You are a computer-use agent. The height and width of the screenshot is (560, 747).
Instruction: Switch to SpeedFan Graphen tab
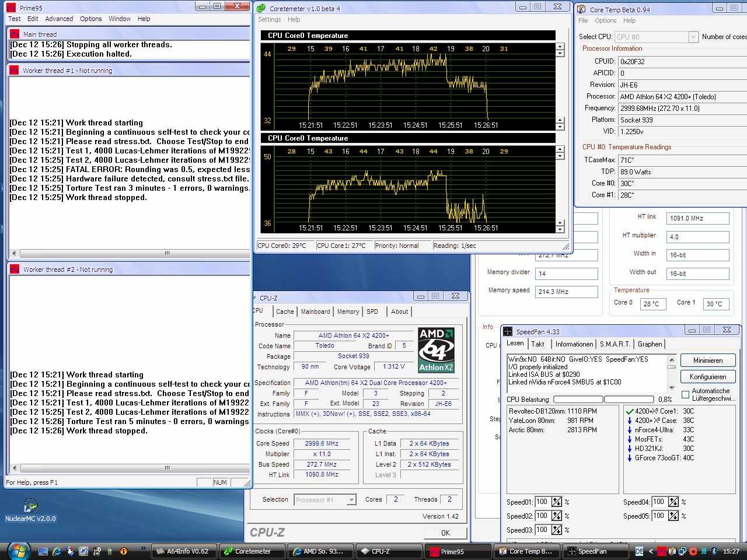tap(650, 344)
